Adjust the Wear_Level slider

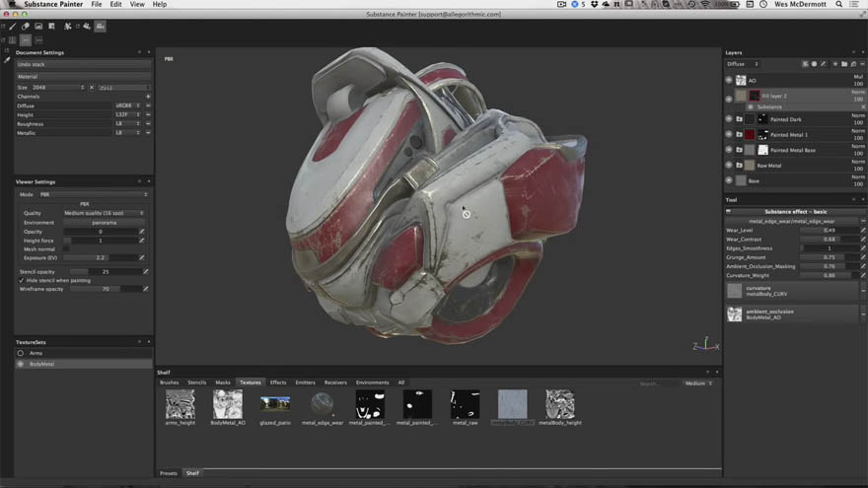click(x=830, y=230)
